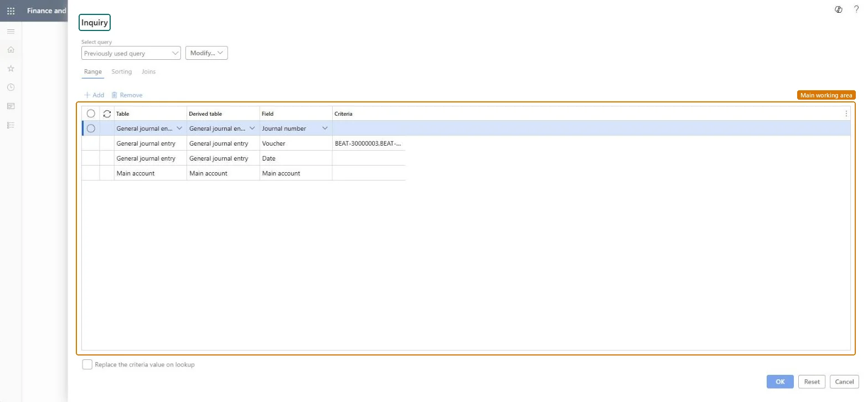Open the app launcher waffle icon
The image size is (868, 402).
11,11
